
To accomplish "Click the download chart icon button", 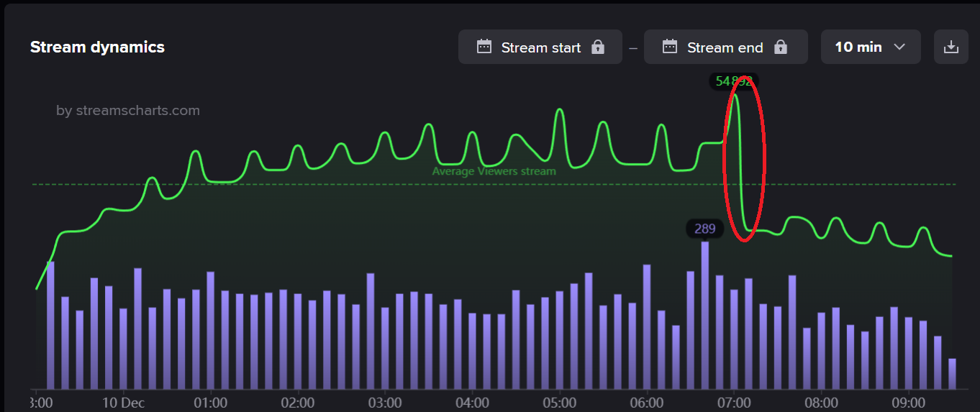I will (950, 47).
